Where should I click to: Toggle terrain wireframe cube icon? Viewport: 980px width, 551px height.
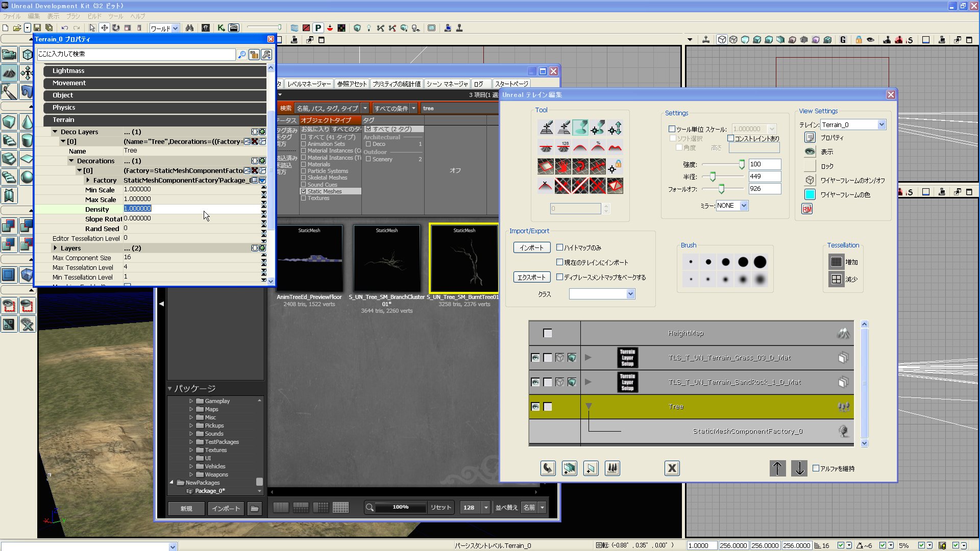tap(810, 180)
